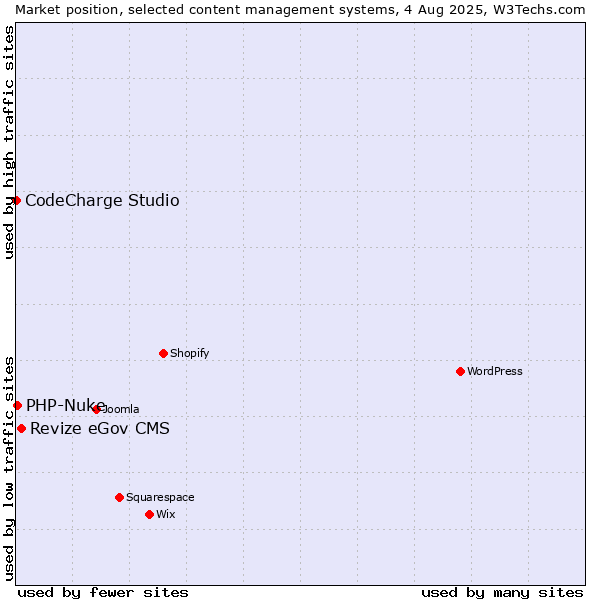The image size is (600, 600).
Task: Click the red Wix data point
Action: point(150,515)
